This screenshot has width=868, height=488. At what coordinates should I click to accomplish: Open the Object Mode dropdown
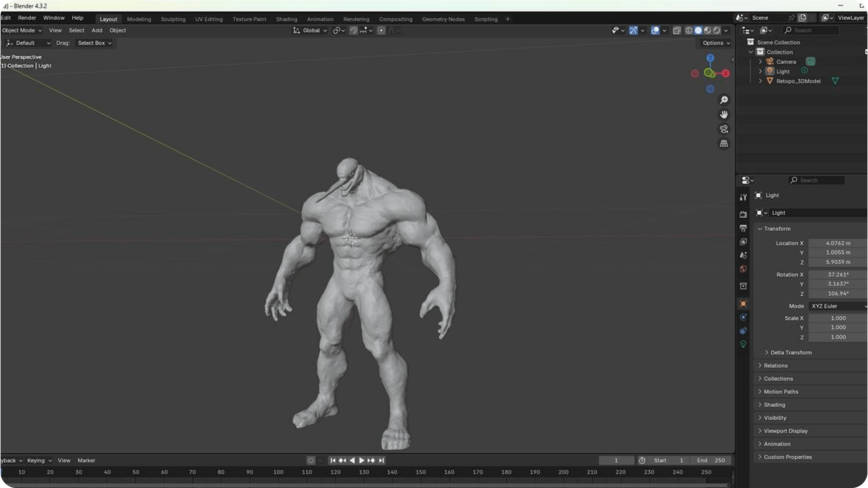click(22, 30)
